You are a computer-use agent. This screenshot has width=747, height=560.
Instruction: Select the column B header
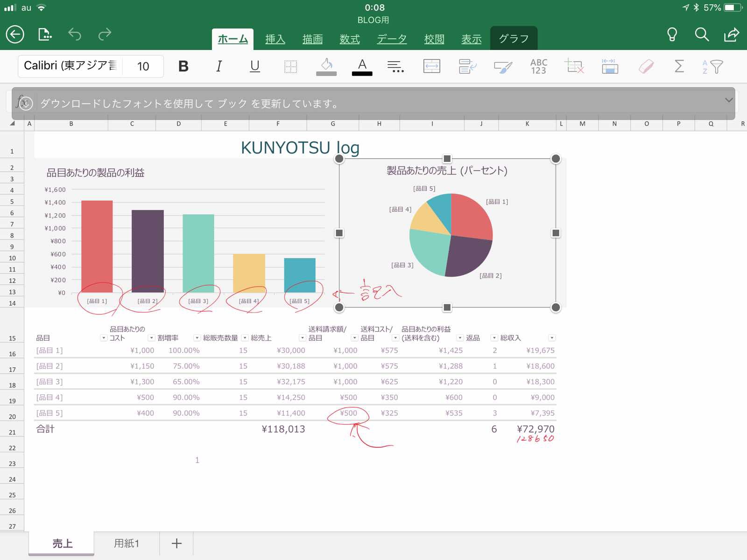coord(71,124)
